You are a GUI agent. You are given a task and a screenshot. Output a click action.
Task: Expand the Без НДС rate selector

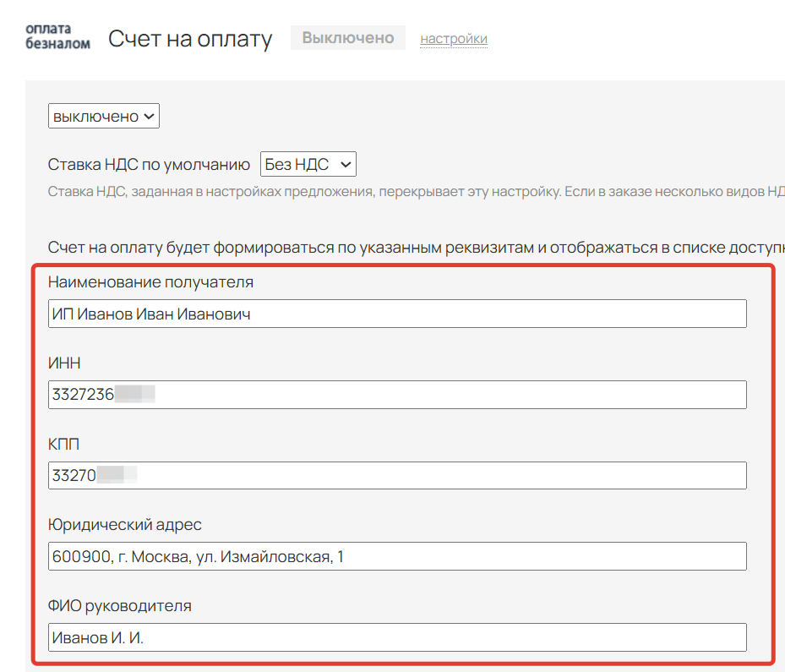coord(308,164)
